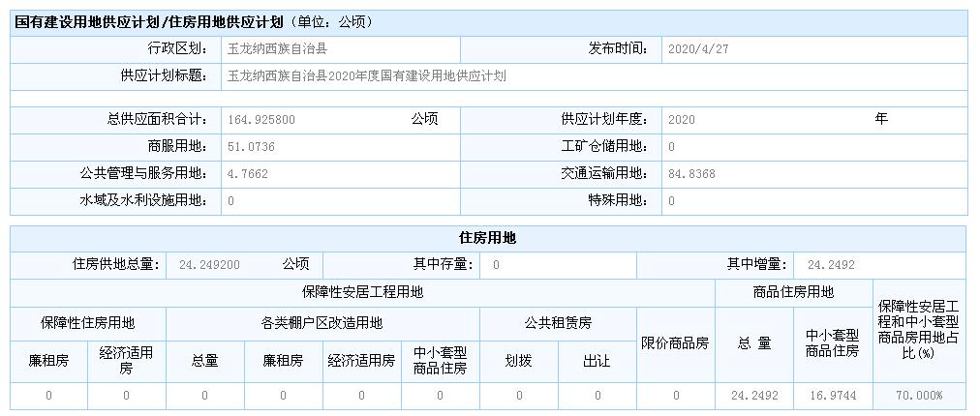This screenshot has height=416, width=980.
Task: Click the value 4.7662
Action: [x=248, y=174]
